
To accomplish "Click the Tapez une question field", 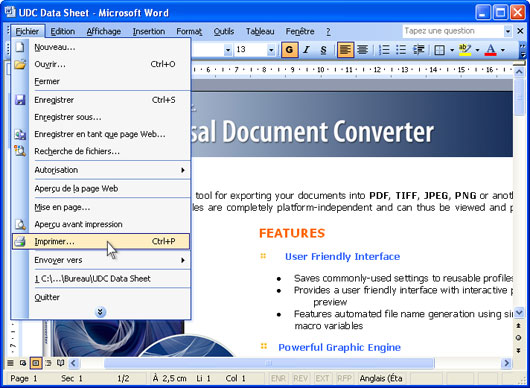I will [453, 31].
